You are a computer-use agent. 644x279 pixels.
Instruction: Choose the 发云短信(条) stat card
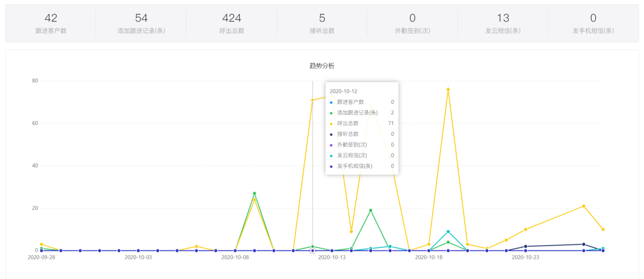tap(503, 23)
